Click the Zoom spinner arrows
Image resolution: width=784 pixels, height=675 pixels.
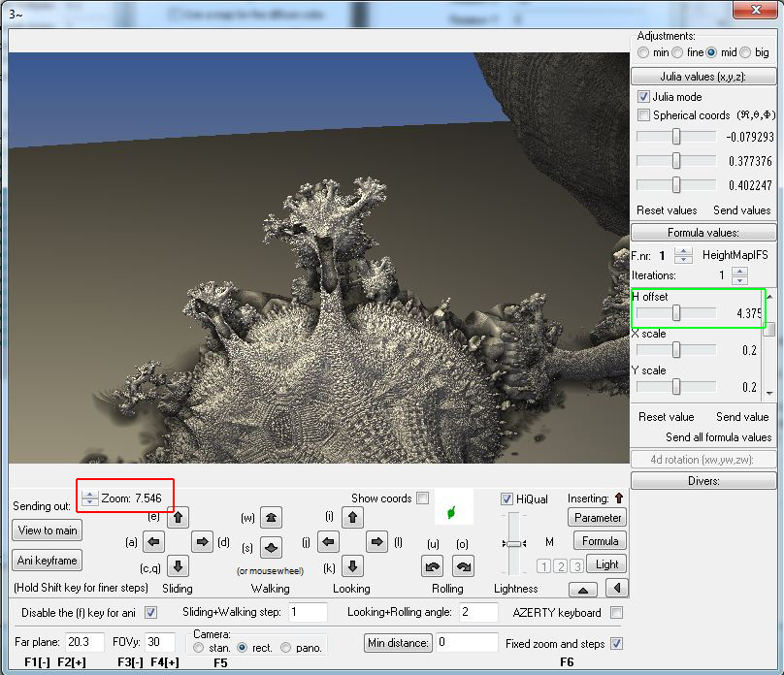[x=90, y=498]
